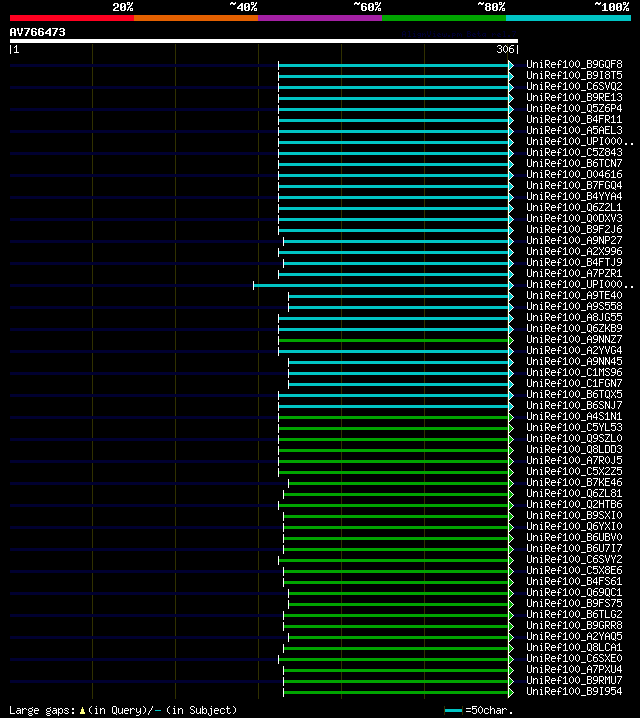
Task: Click the green alignment bar for UniRef100_A9NNZ7
Action: 394,340
